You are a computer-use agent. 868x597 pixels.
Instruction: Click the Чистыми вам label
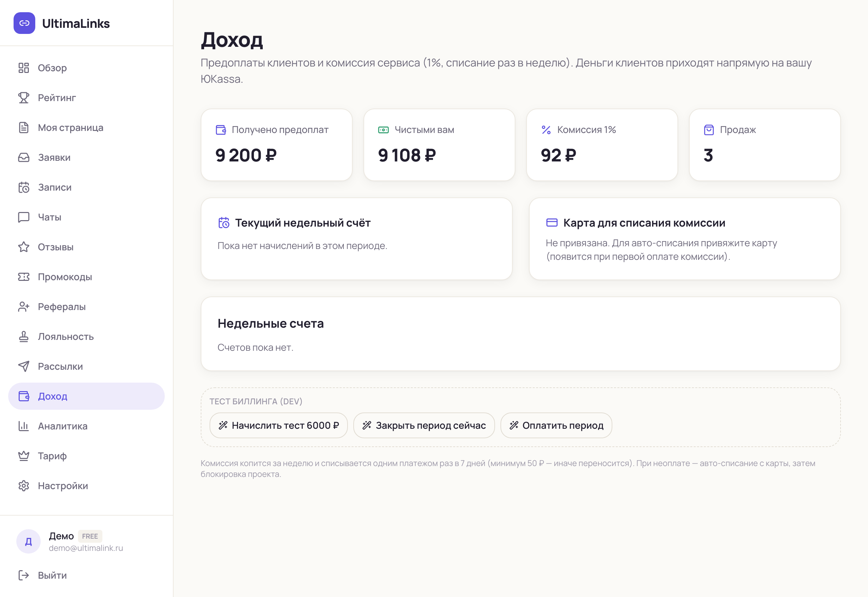click(x=424, y=130)
